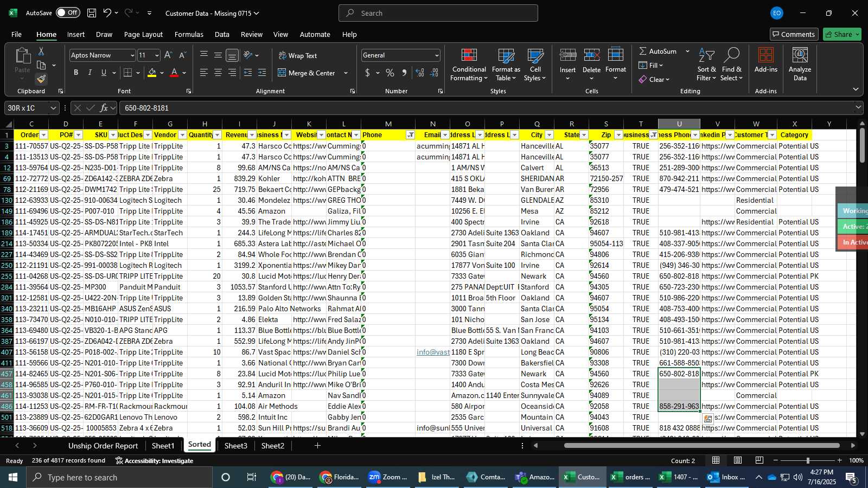
Task: Click the Cut scissors icon
Action: [41, 51]
